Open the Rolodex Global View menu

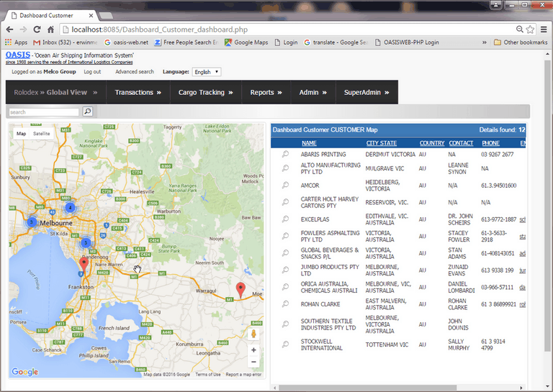click(x=55, y=92)
